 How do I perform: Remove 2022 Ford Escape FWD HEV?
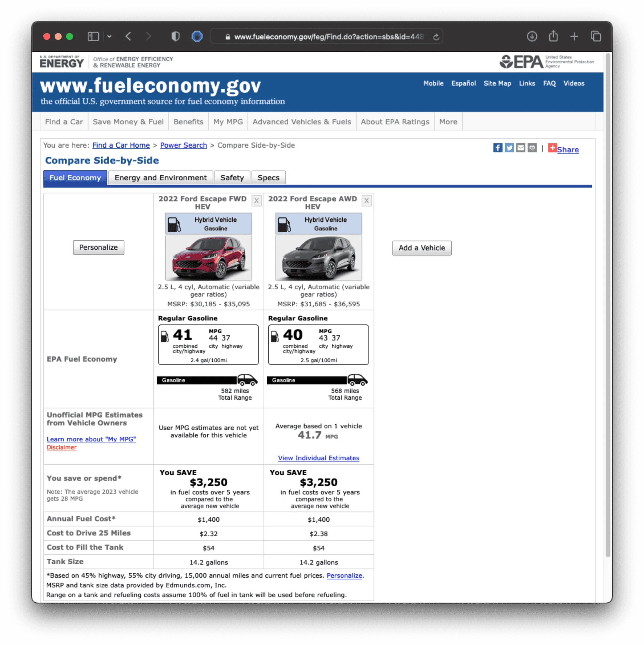pyautogui.click(x=256, y=201)
